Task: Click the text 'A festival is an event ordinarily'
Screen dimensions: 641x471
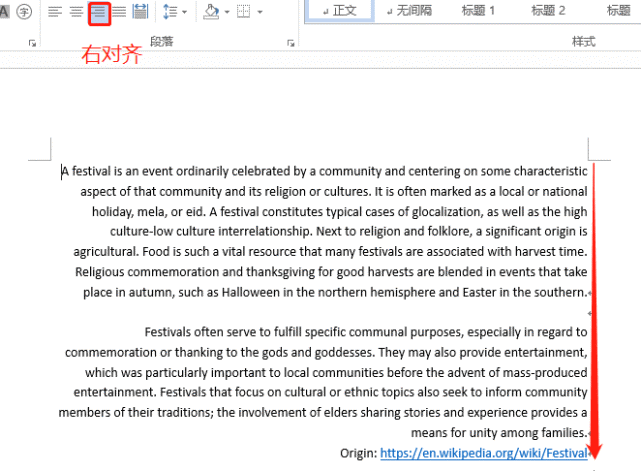Action: tap(145, 171)
